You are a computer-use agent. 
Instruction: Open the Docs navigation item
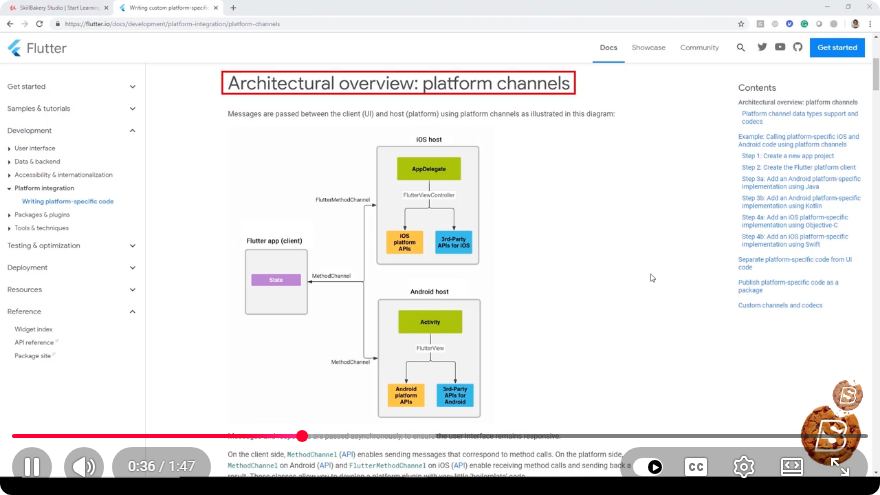[608, 48]
